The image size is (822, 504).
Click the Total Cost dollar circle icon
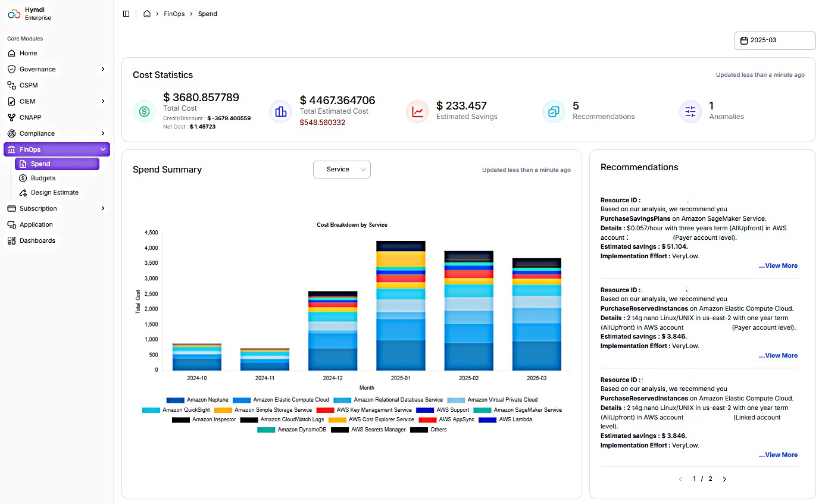(144, 111)
